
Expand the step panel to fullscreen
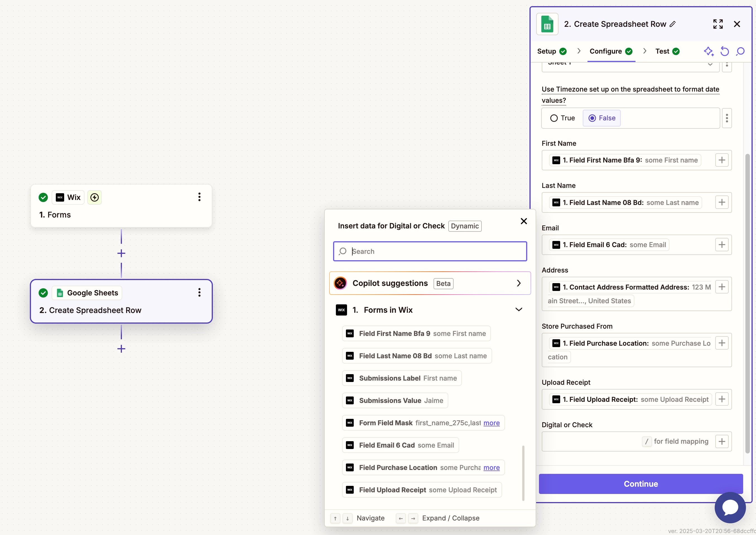coord(718,24)
